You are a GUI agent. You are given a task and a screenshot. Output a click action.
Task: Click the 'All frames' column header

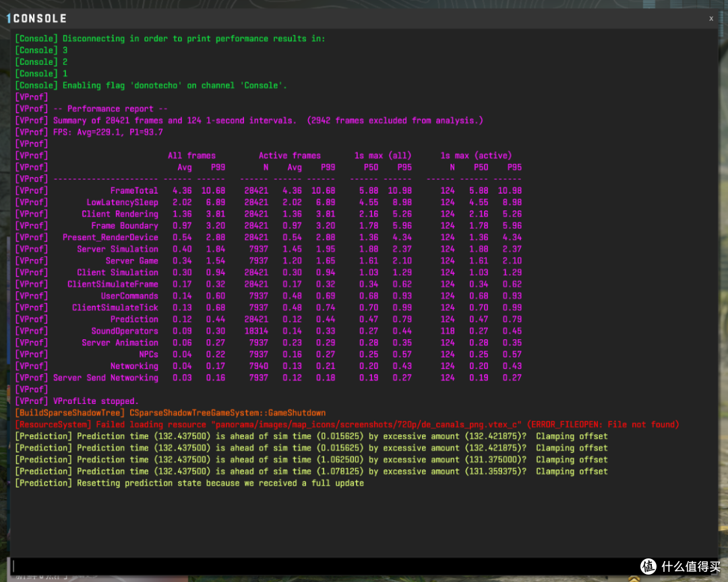pyautogui.click(x=191, y=156)
